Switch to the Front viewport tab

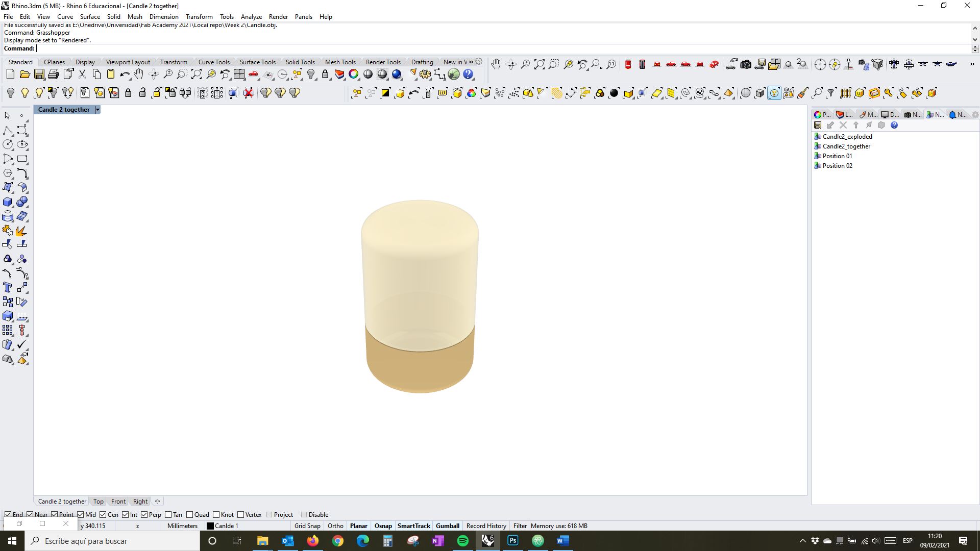[x=118, y=502]
